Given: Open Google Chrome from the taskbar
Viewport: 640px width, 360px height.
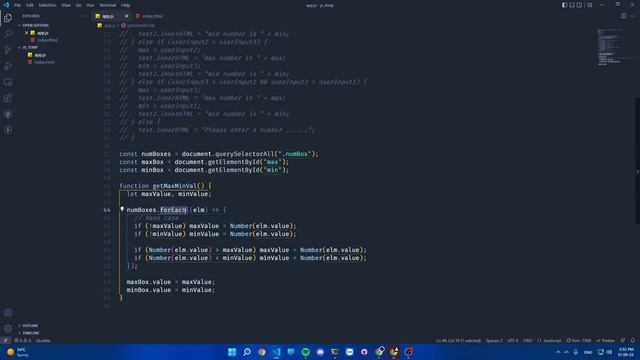Looking at the screenshot, I should coord(262,352).
